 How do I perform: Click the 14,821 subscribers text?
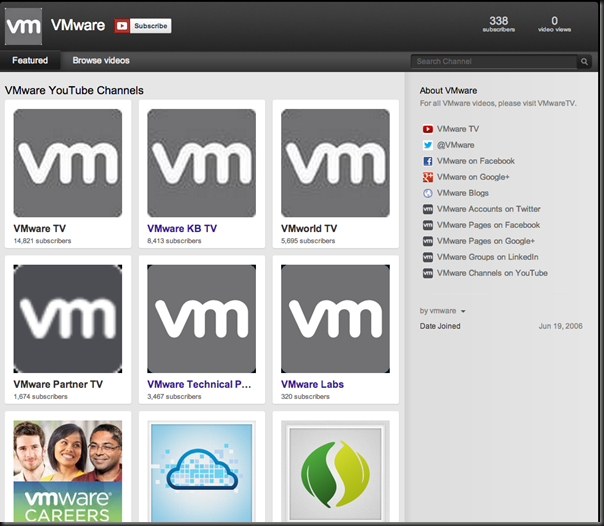pos(42,241)
